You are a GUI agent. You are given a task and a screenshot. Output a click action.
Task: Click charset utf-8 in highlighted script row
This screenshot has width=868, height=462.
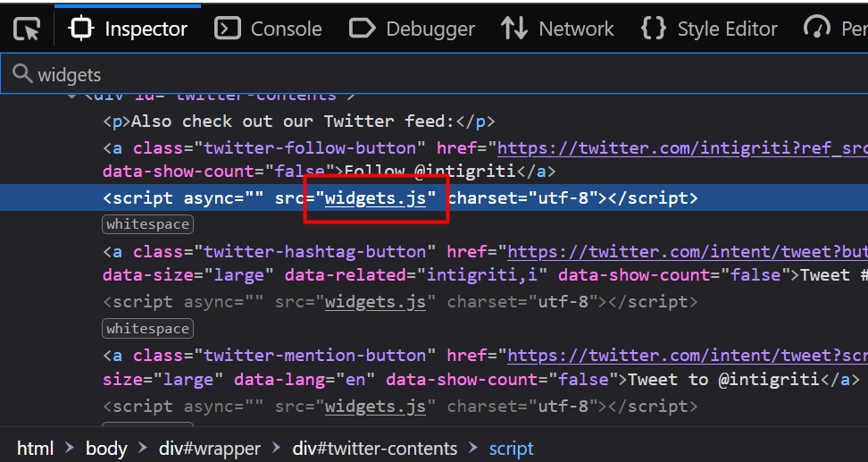[x=522, y=198]
